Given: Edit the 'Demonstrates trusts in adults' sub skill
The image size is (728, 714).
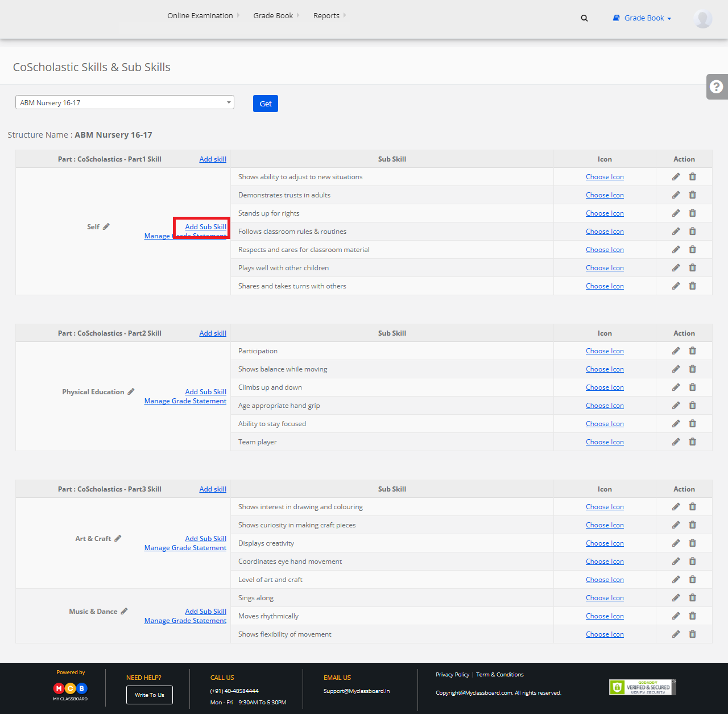Looking at the screenshot, I should pos(676,195).
